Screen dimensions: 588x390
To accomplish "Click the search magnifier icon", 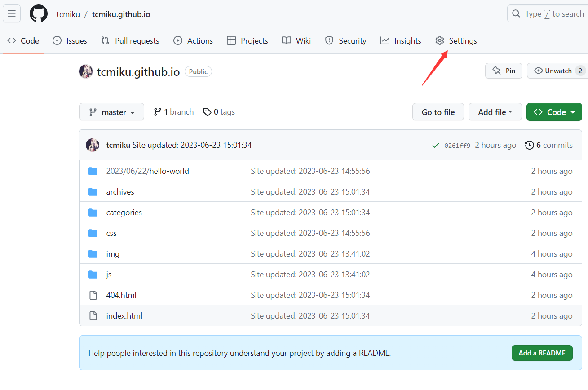I will [x=516, y=14].
